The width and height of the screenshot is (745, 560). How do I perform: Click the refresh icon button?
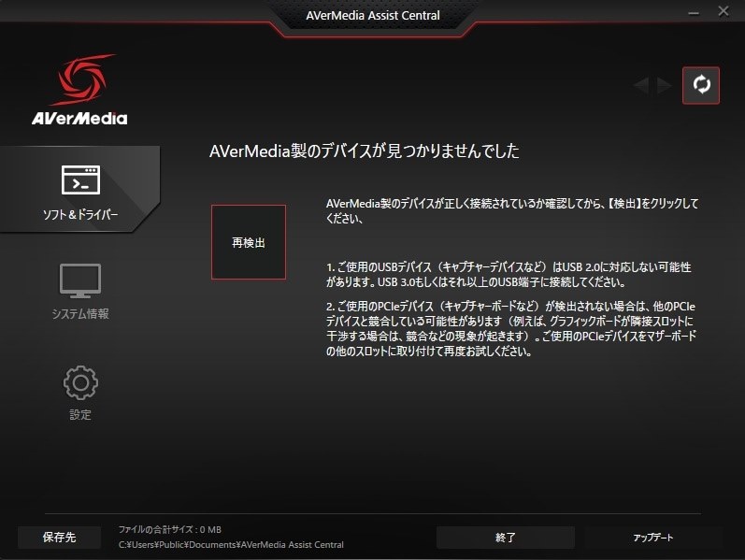[x=701, y=86]
